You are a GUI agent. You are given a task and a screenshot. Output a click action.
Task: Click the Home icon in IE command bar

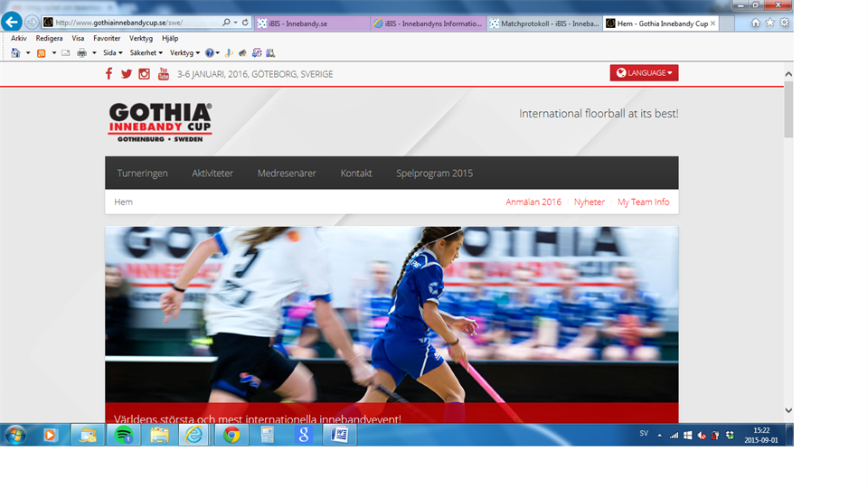(x=15, y=53)
